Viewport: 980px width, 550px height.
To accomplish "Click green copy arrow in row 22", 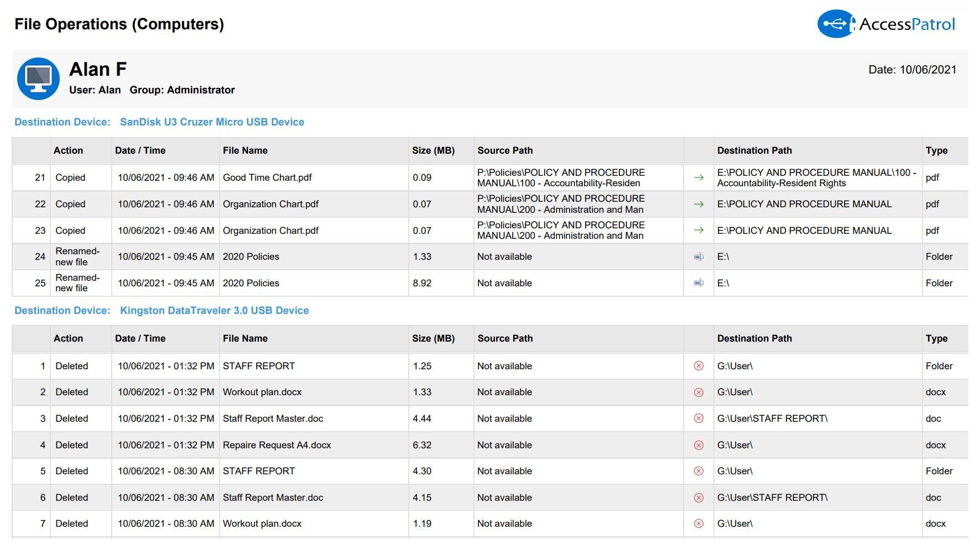I will coord(698,204).
